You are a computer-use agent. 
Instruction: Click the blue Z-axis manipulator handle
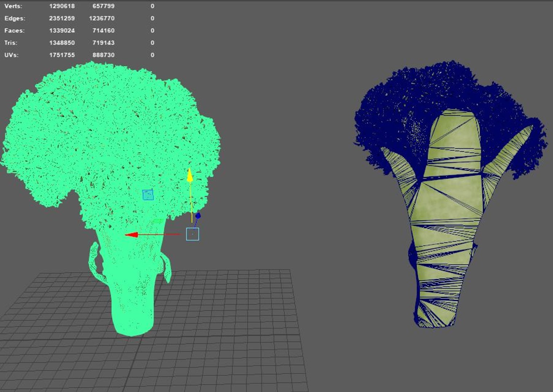[x=198, y=216]
